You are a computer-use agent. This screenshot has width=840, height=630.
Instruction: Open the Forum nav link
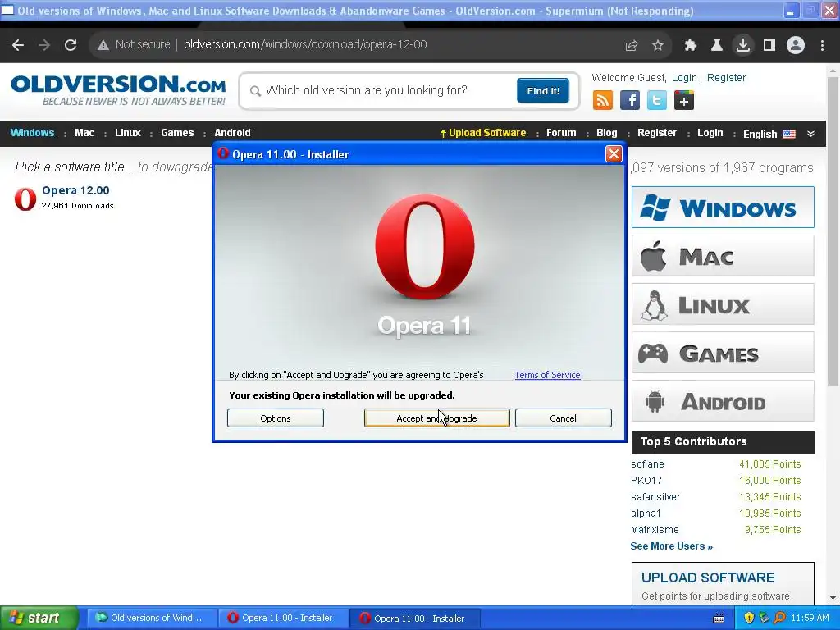(x=561, y=133)
